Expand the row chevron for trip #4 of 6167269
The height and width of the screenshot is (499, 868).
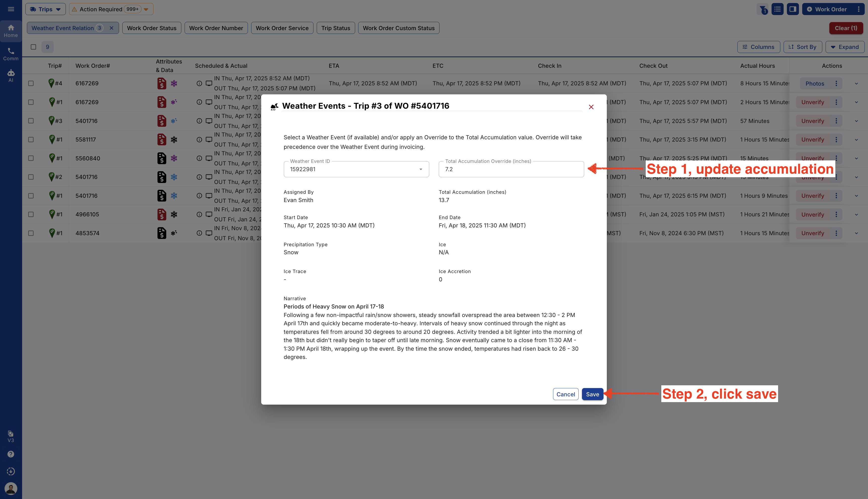coord(856,84)
